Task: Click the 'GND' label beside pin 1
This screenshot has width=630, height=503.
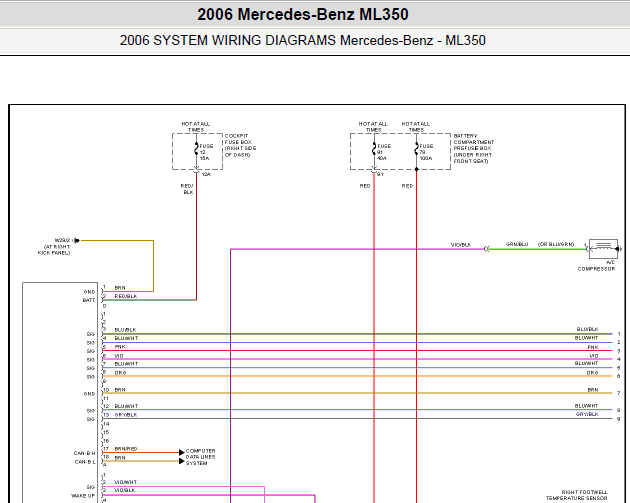Action: [90, 292]
